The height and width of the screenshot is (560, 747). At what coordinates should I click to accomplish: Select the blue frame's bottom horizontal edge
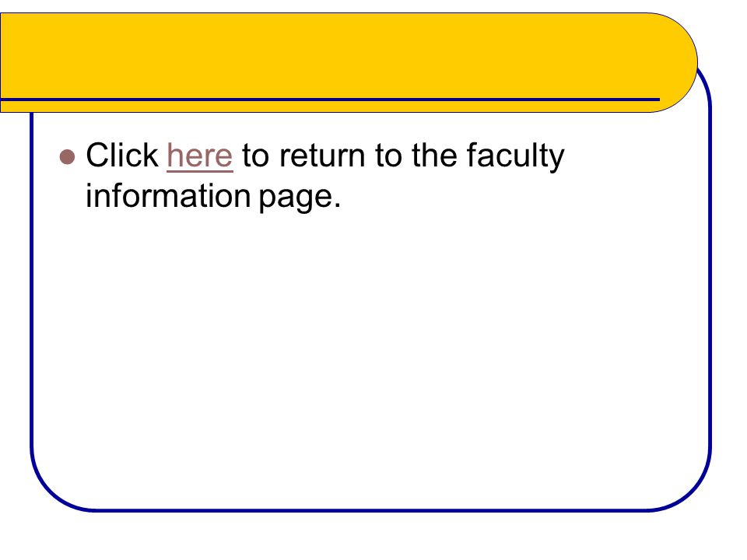point(372,510)
